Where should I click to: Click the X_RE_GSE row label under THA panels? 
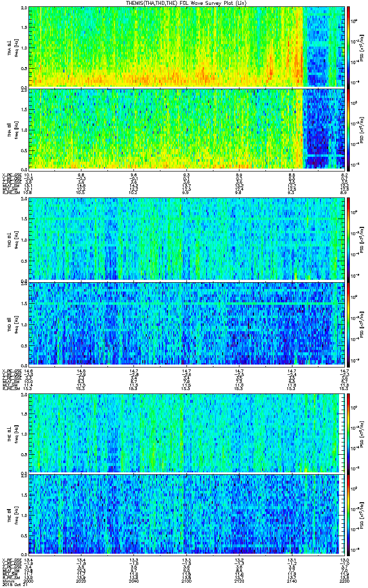pos(11,174)
